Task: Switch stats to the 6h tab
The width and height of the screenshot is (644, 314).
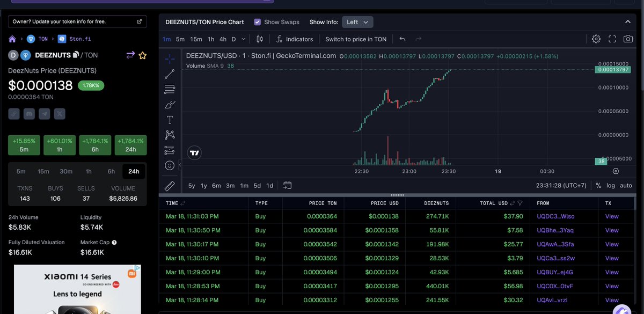Action: coord(111,171)
